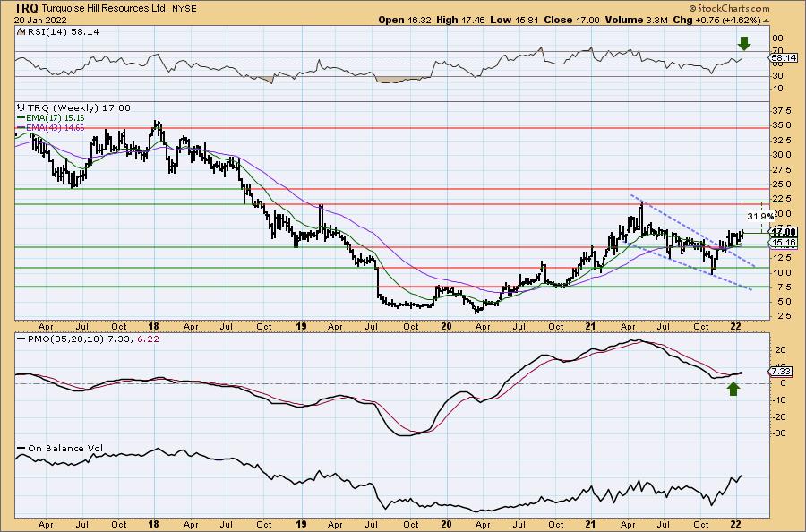Click the 30 level on RSI axis

[777, 76]
